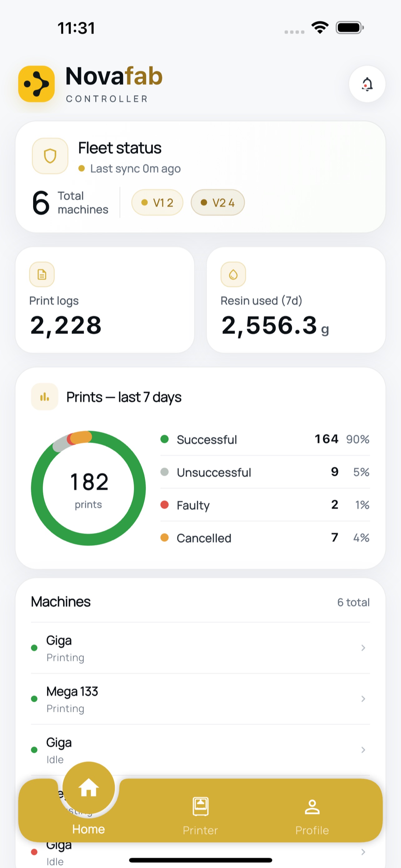The image size is (401, 868).
Task: Tap the bar chart icon beside Prints
Action: [44, 397]
